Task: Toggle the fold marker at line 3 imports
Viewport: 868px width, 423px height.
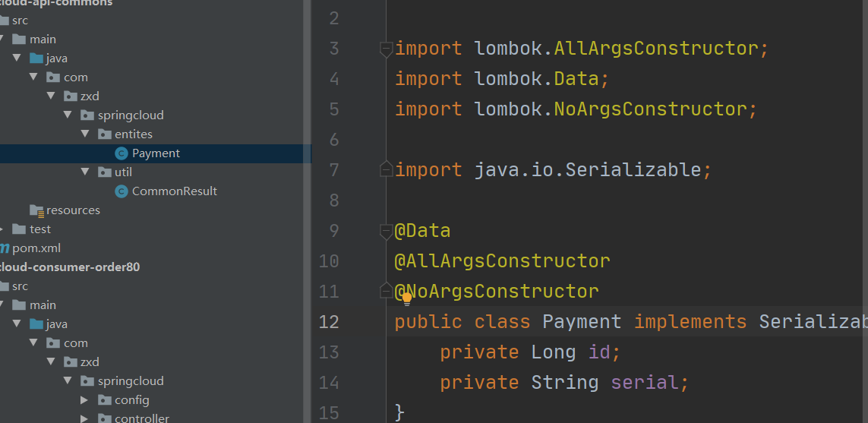Action: tap(386, 49)
